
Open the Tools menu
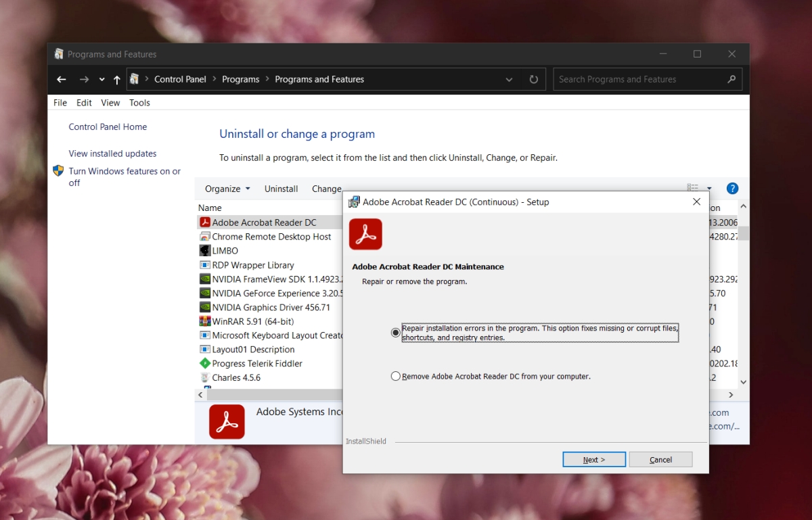click(139, 103)
